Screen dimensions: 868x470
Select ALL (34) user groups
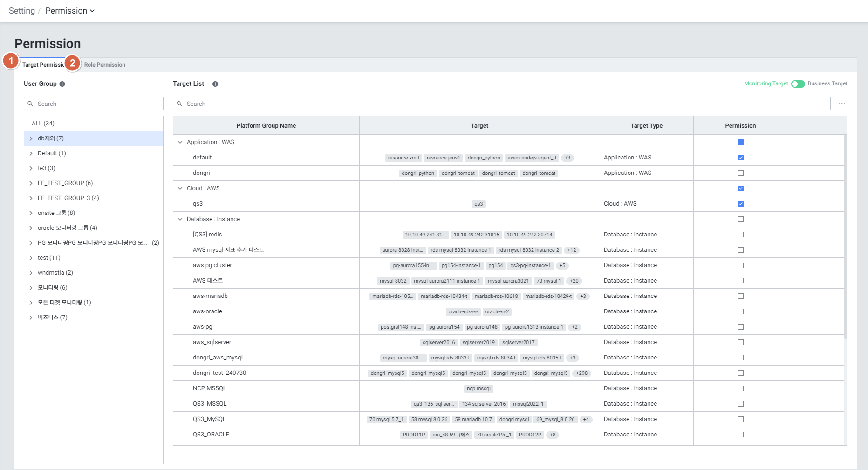pos(43,124)
